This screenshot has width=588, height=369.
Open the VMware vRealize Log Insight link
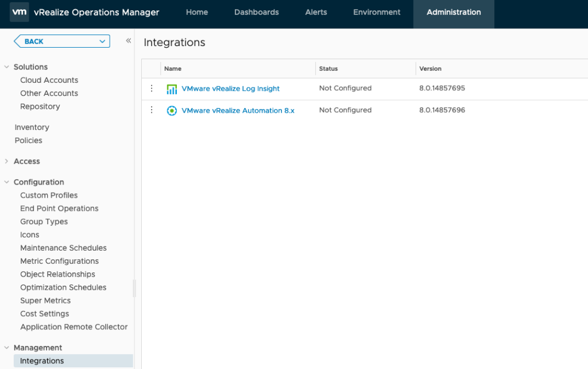coord(231,89)
